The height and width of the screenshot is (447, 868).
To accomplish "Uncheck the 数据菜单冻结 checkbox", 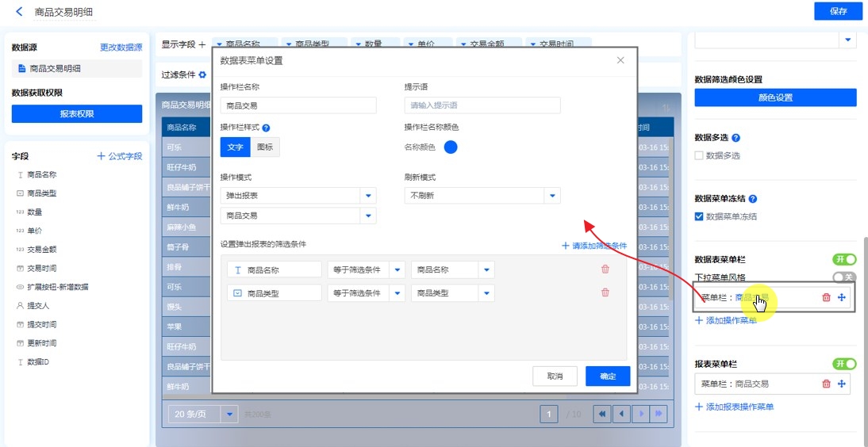I will point(699,216).
